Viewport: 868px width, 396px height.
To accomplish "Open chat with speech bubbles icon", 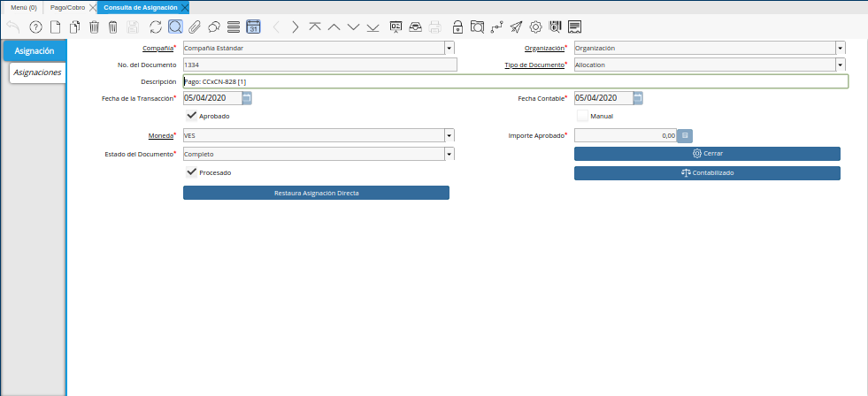I will click(x=213, y=27).
